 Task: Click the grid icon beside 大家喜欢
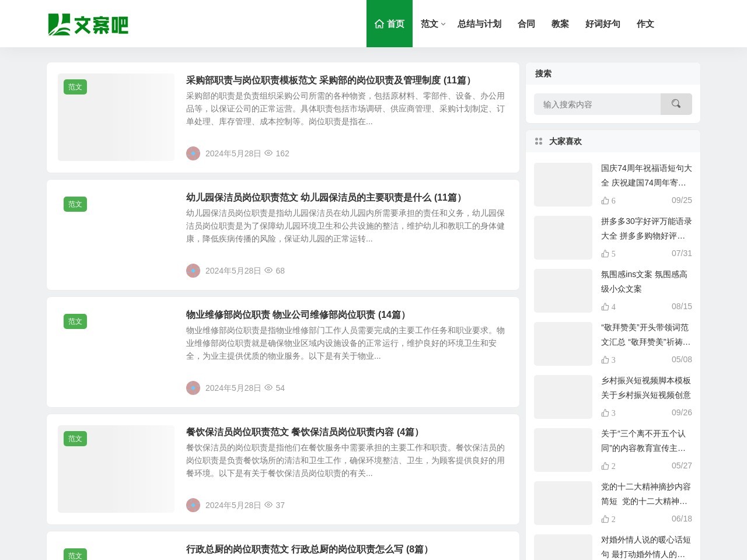(539, 141)
